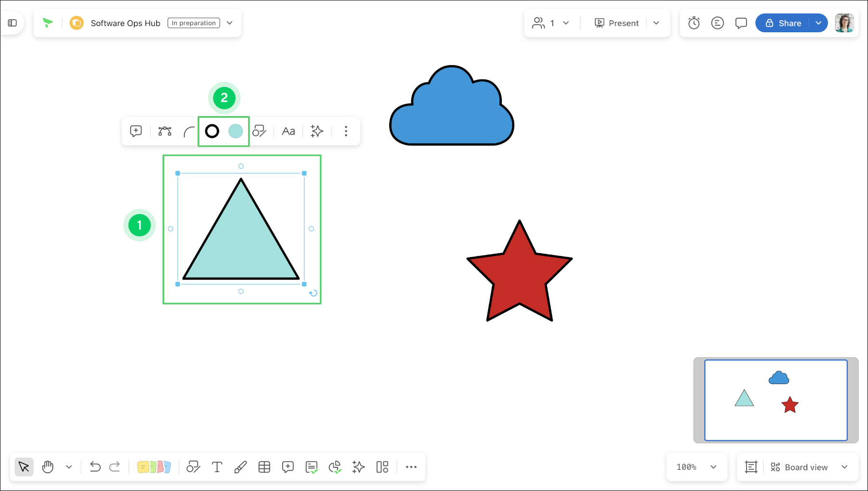Image resolution: width=868 pixels, height=491 pixels.
Task: Expand the board title dropdown chevron
Action: (230, 23)
